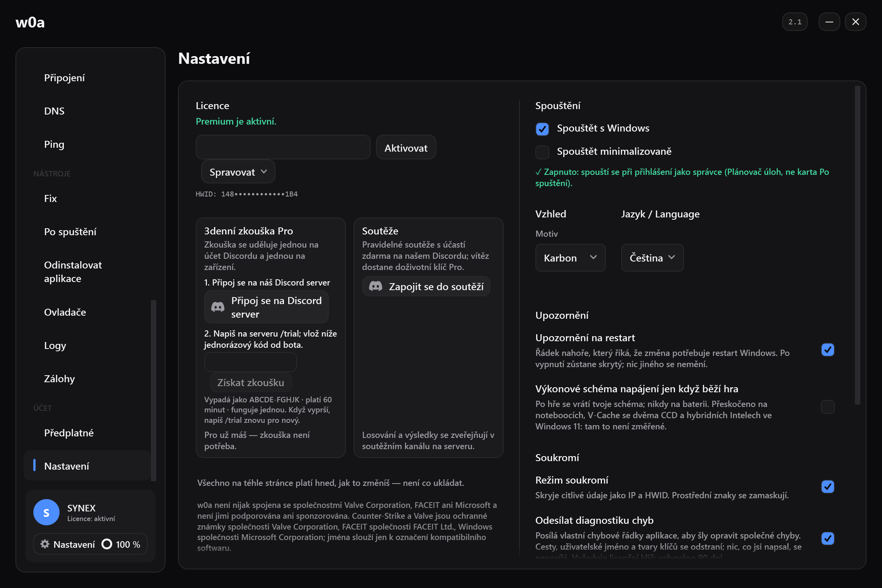Image resolution: width=882 pixels, height=588 pixels.
Task: Select Nastavení sidebar item
Action: point(87,465)
